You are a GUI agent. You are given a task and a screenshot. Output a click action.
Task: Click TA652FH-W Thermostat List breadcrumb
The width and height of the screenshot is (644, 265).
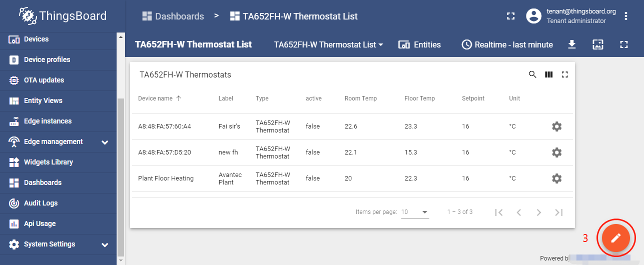[x=294, y=16]
